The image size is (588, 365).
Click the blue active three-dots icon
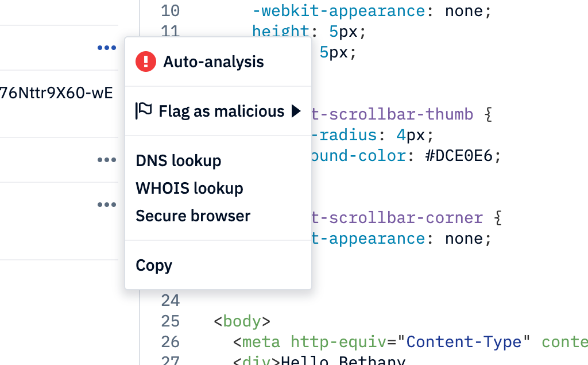click(107, 48)
